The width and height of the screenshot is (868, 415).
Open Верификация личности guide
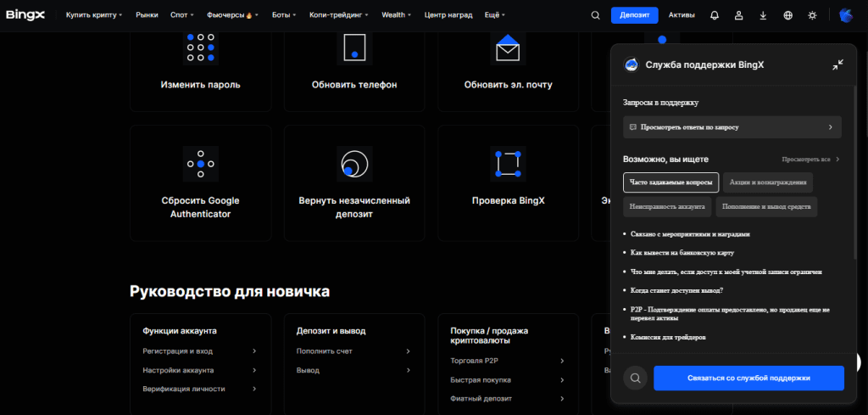(200, 389)
